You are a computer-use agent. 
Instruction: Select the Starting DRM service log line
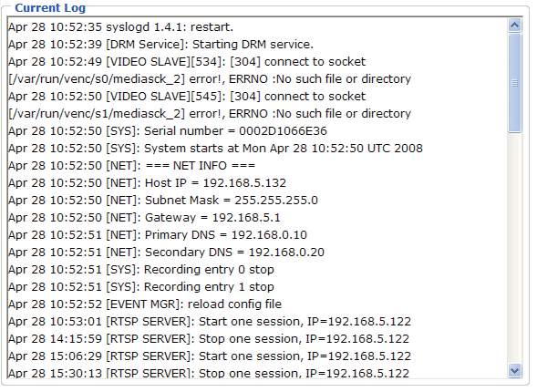160,44
